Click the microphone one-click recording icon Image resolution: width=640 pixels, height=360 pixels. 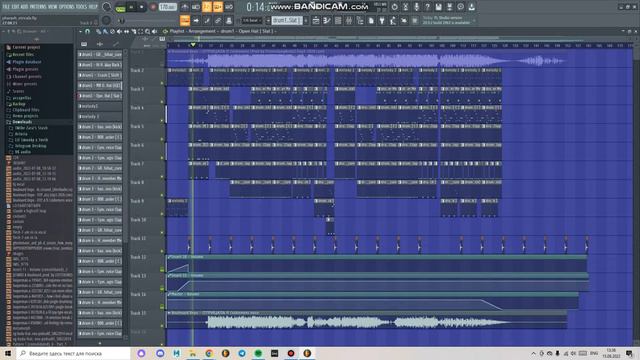click(x=416, y=7)
